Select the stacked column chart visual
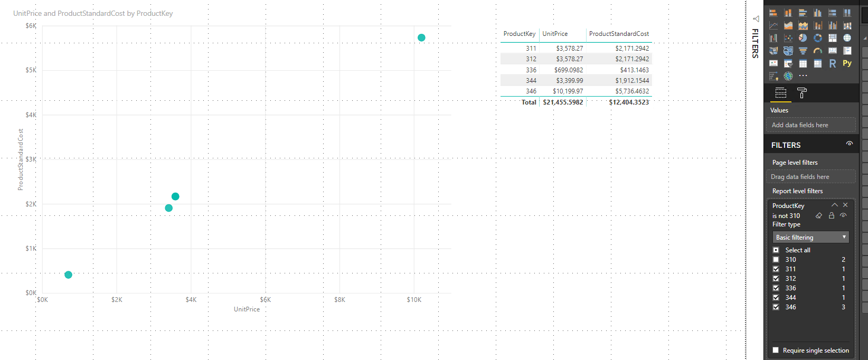Viewport: 868px width, 360px height. (788, 13)
